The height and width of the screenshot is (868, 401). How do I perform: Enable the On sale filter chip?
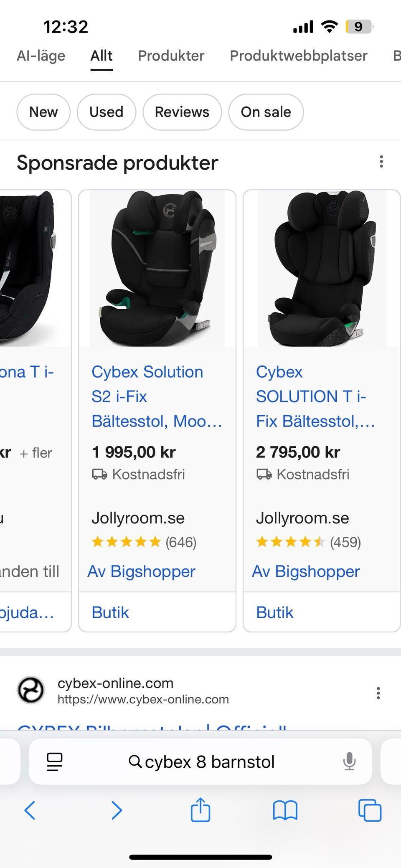[x=266, y=112]
